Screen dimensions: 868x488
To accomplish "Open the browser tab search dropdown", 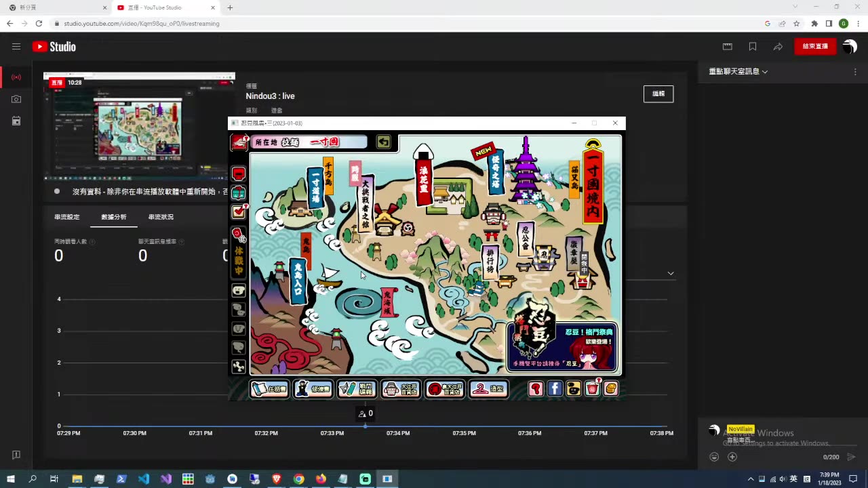I will [795, 7].
